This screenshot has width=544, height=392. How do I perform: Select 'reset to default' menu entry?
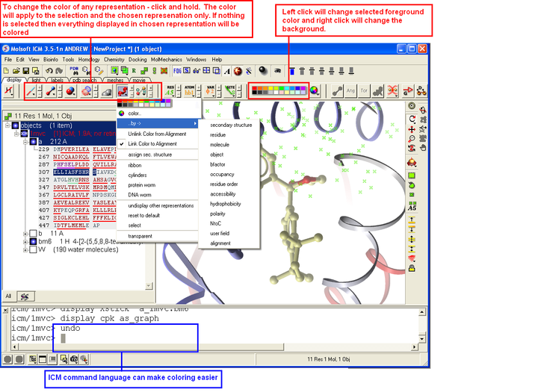pos(144,216)
